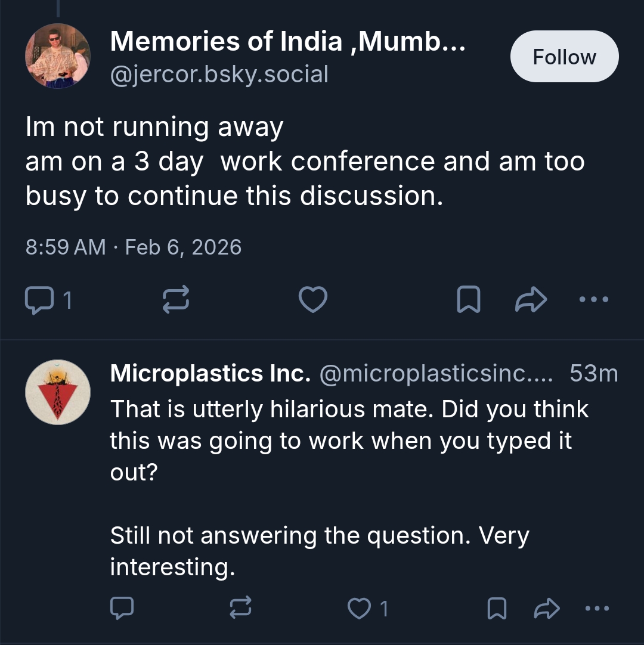Open the Microplastics Inc. display name link

(210, 374)
